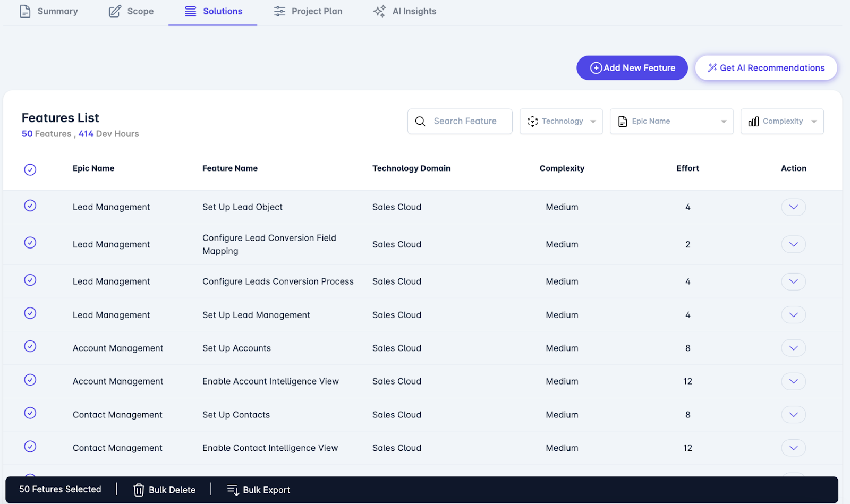Click Set Up Lead Object feature name

(x=242, y=207)
